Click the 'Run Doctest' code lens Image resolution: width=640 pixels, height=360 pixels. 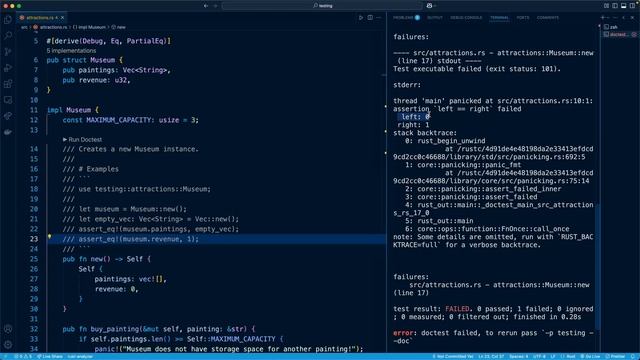(82, 139)
